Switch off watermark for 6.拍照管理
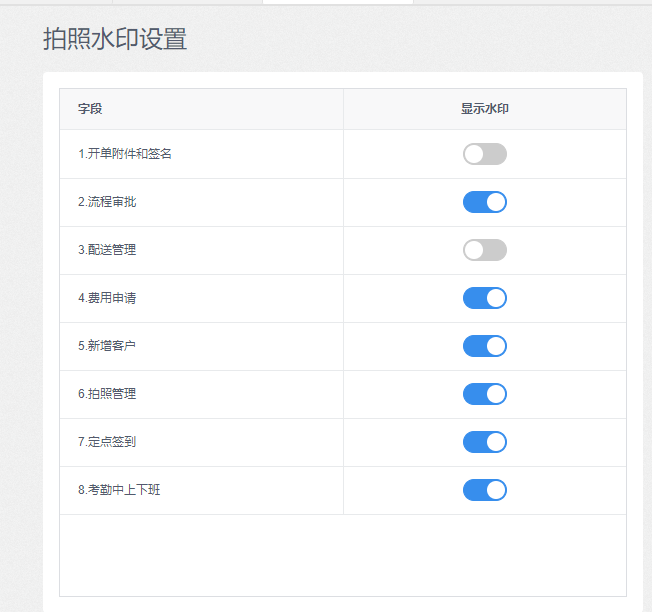The width and height of the screenshot is (652, 612). [x=484, y=394]
